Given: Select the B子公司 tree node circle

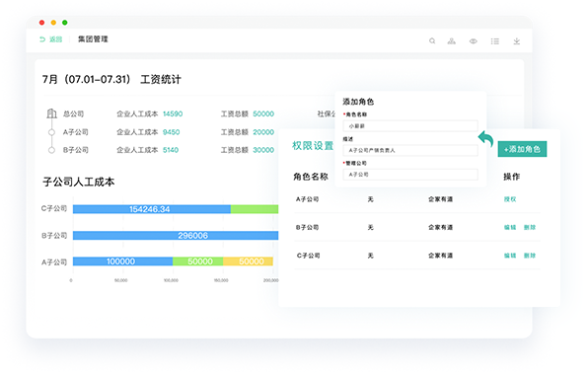Looking at the screenshot, I should click(x=51, y=150).
